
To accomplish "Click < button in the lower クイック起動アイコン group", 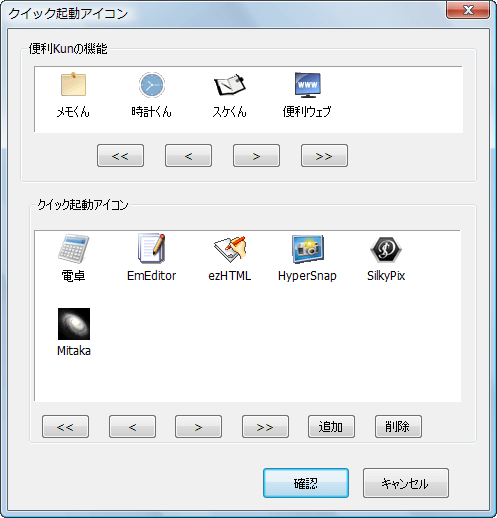I will coord(132,426).
